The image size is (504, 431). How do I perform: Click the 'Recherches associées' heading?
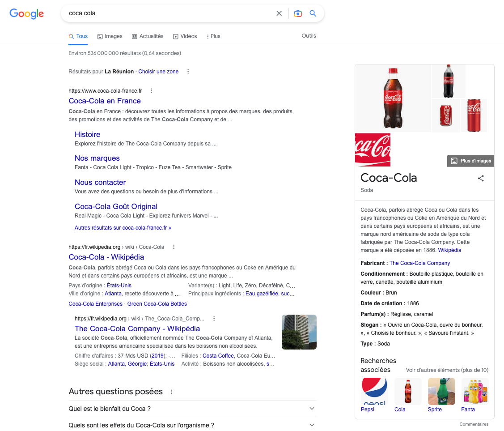(x=378, y=365)
